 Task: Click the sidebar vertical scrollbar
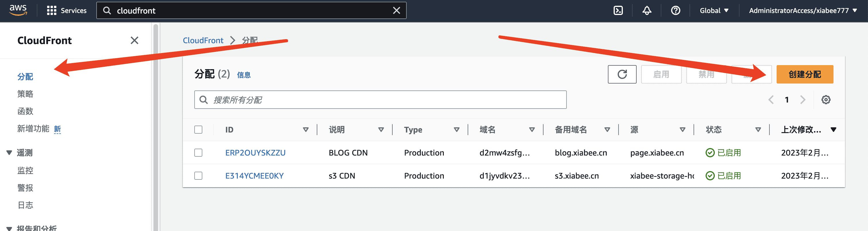tap(156, 128)
